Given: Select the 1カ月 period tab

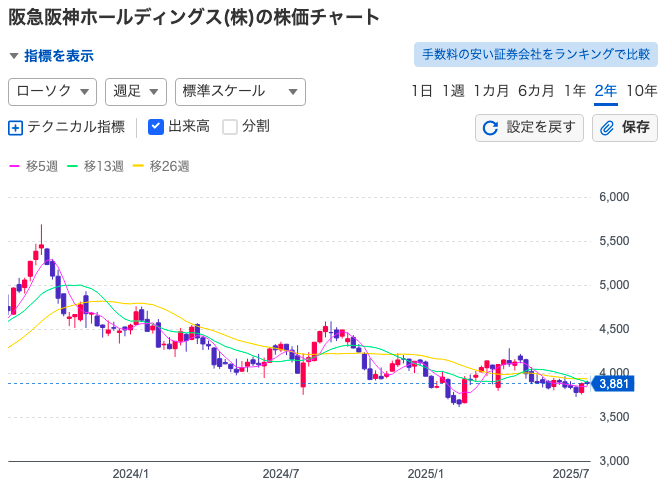Looking at the screenshot, I should [x=491, y=91].
